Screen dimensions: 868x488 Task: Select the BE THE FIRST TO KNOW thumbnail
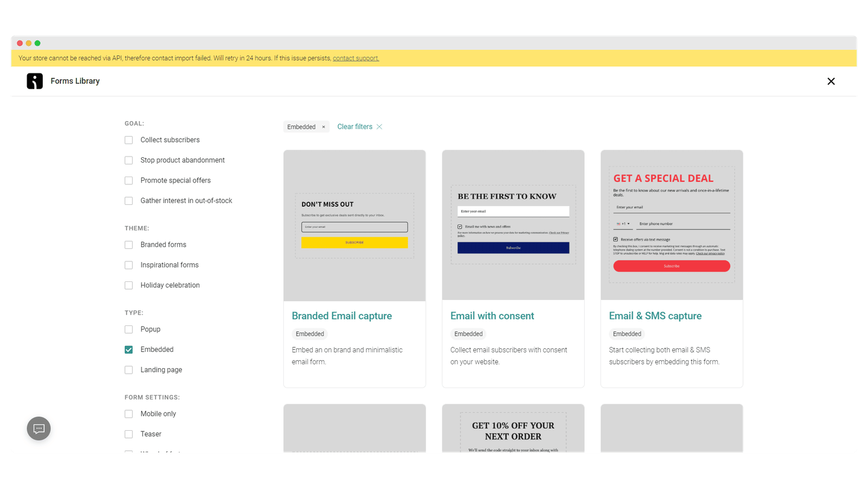pyautogui.click(x=513, y=225)
